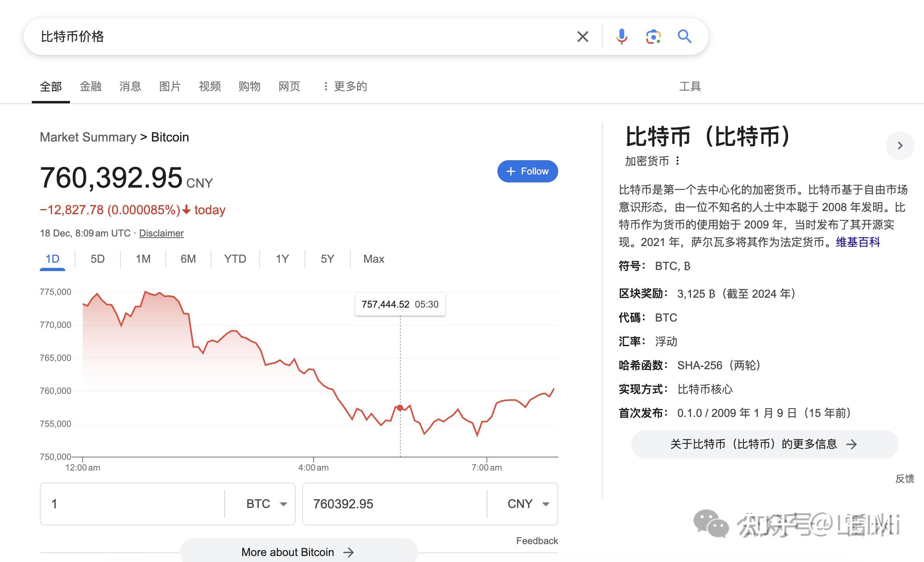Viewport: 924px width, 562px height.
Task: Click the 4:00 am axis label
Action: pos(313,468)
